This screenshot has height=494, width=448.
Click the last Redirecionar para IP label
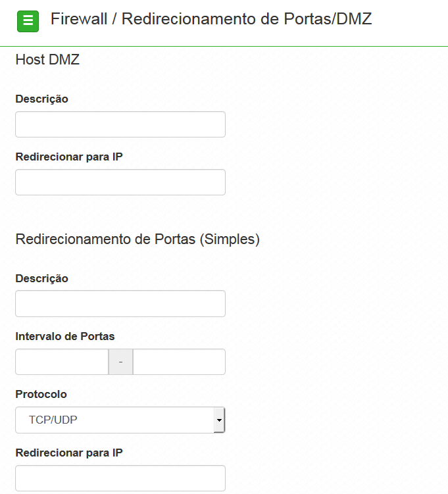pos(69,453)
